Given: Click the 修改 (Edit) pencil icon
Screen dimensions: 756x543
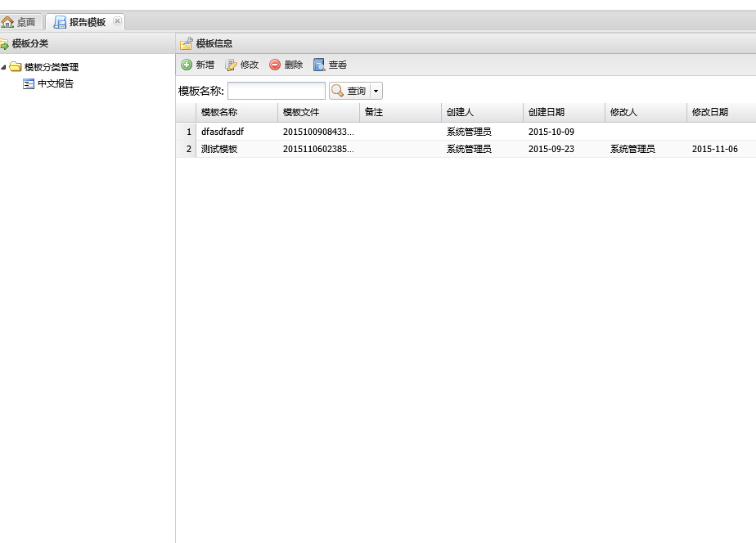Looking at the screenshot, I should [x=231, y=65].
